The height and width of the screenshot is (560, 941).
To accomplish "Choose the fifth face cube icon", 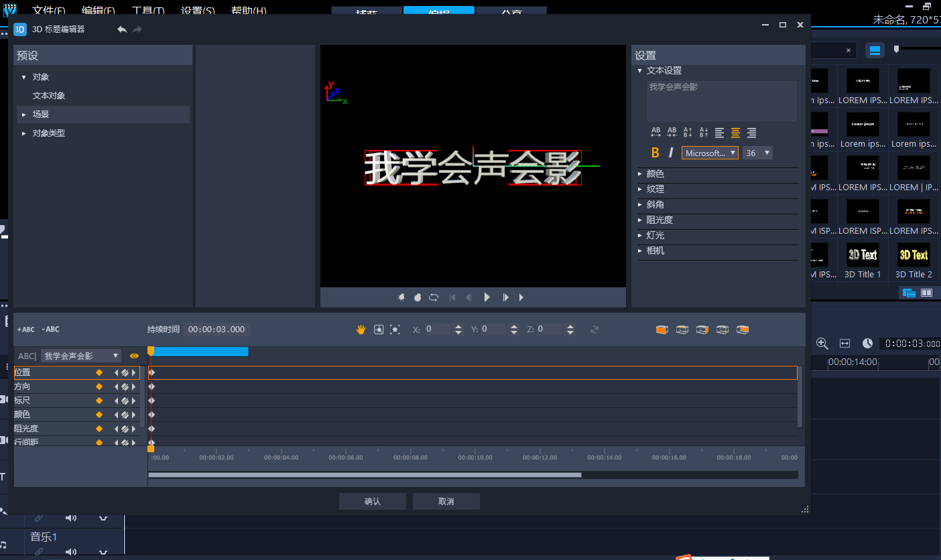I will tap(742, 330).
